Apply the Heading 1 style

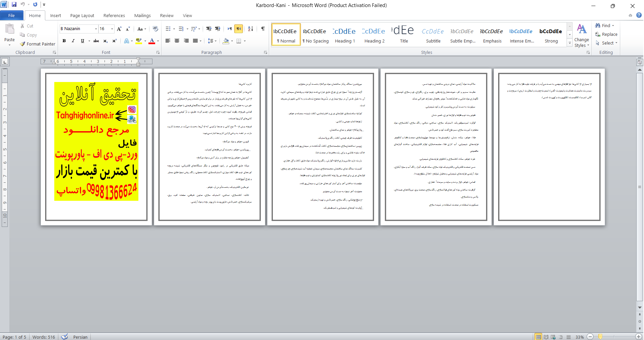point(345,34)
